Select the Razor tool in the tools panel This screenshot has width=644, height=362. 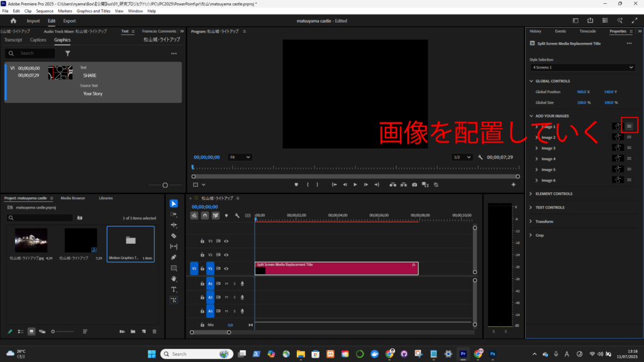[174, 236]
